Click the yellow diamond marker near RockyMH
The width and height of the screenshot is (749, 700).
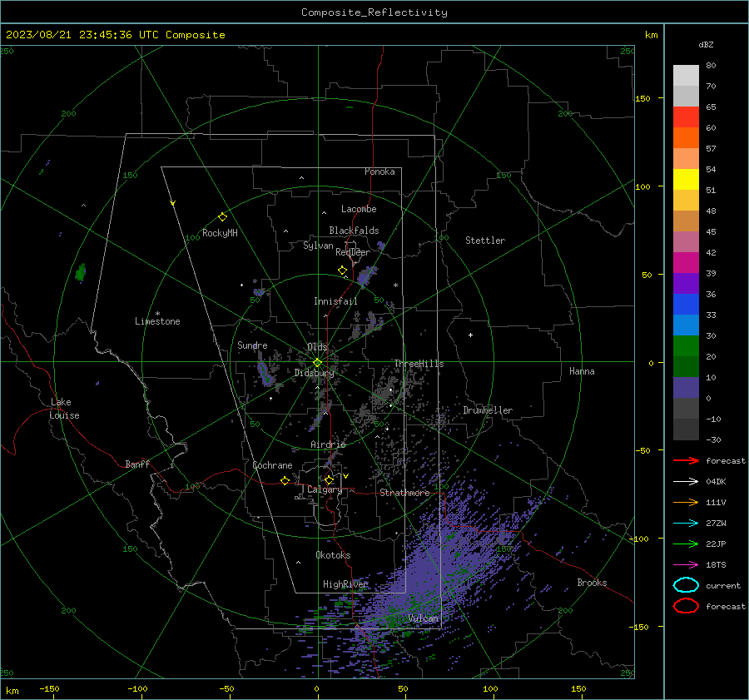click(x=222, y=217)
